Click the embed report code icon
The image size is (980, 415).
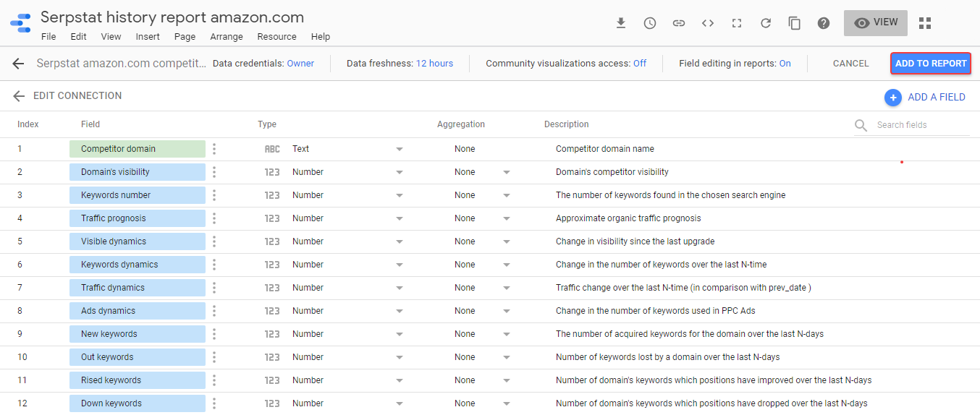click(708, 23)
